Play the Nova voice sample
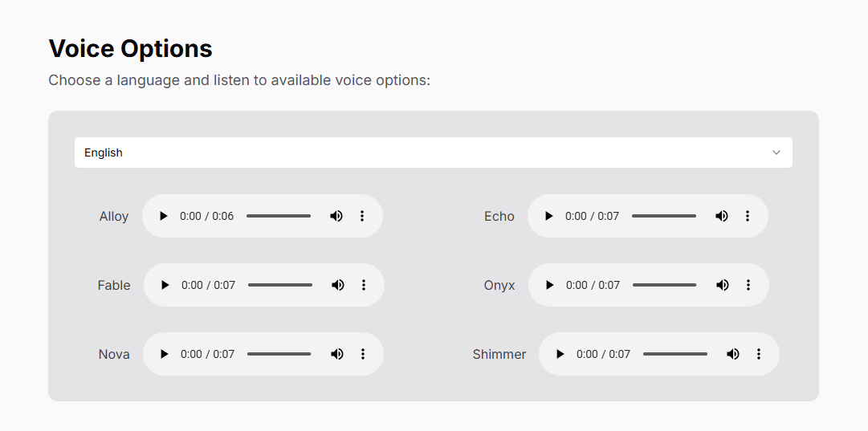This screenshot has width=868, height=431. click(164, 354)
